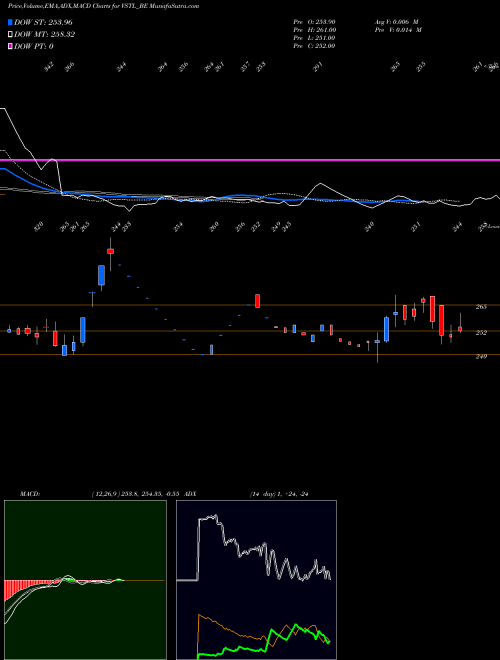Screen dimensions: 500x660
Task: Select the 'DOW PT: 0' legend text
Action: [x=34, y=46]
